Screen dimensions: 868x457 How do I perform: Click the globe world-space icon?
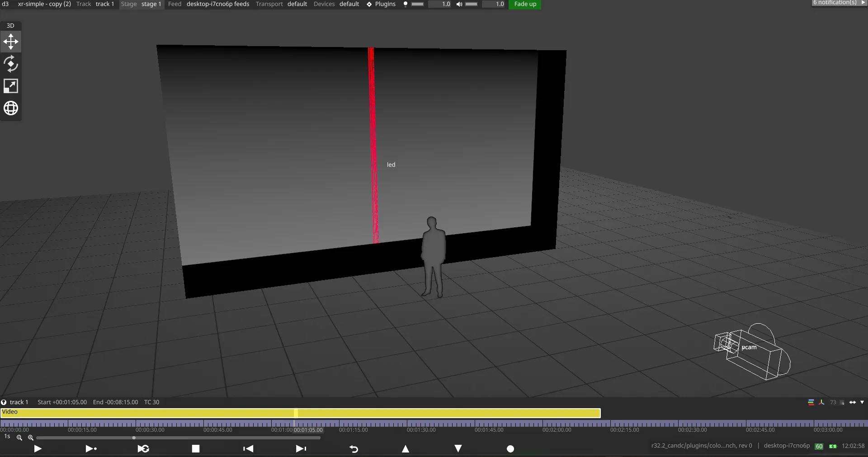(11, 108)
